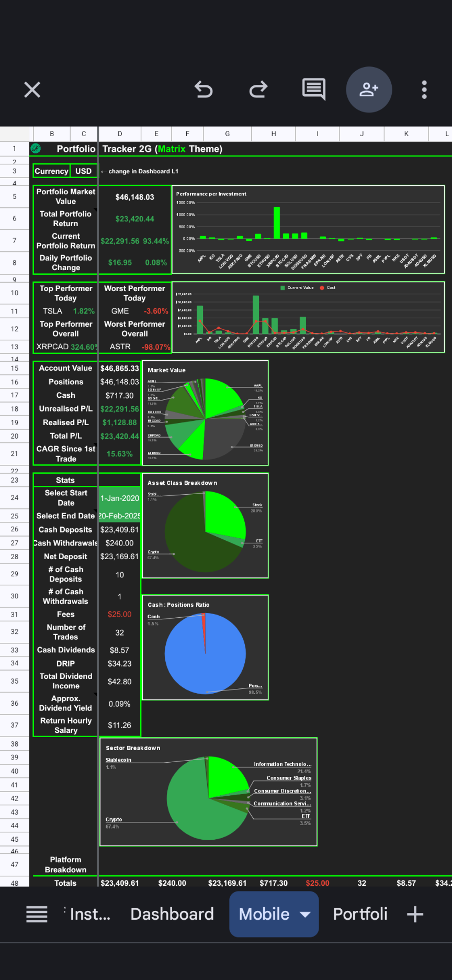
Task: Open the Instructions sheet tab
Action: click(89, 915)
